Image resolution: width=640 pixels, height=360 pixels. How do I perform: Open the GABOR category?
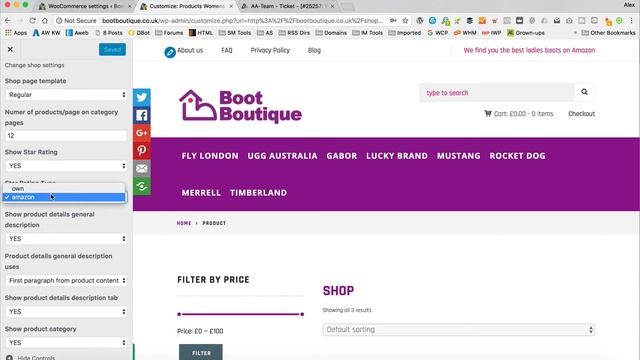point(342,156)
